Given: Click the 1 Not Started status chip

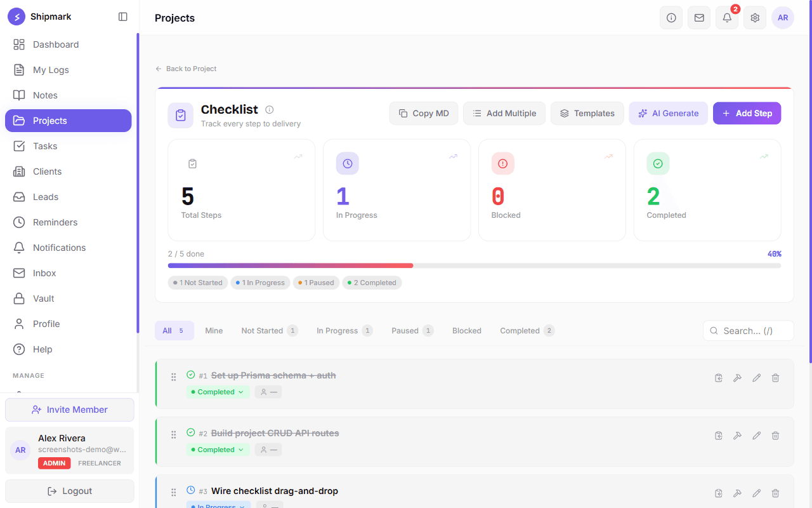Looking at the screenshot, I should (198, 283).
